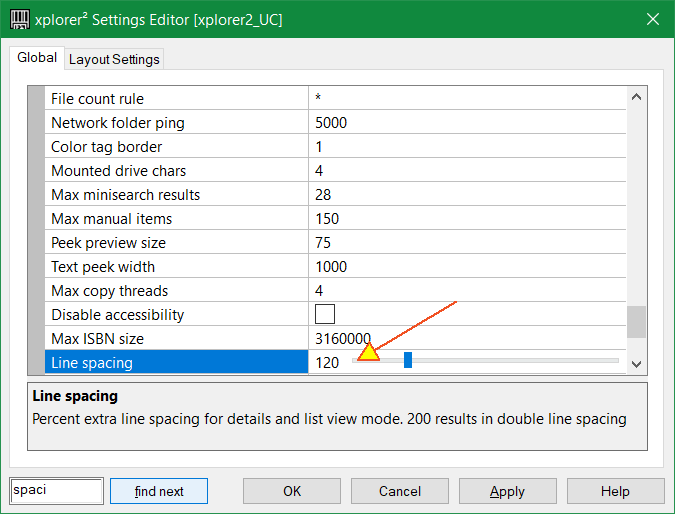Click the value '1000' for Text peek width
Screen dimensions: 675x514
[x=331, y=267]
